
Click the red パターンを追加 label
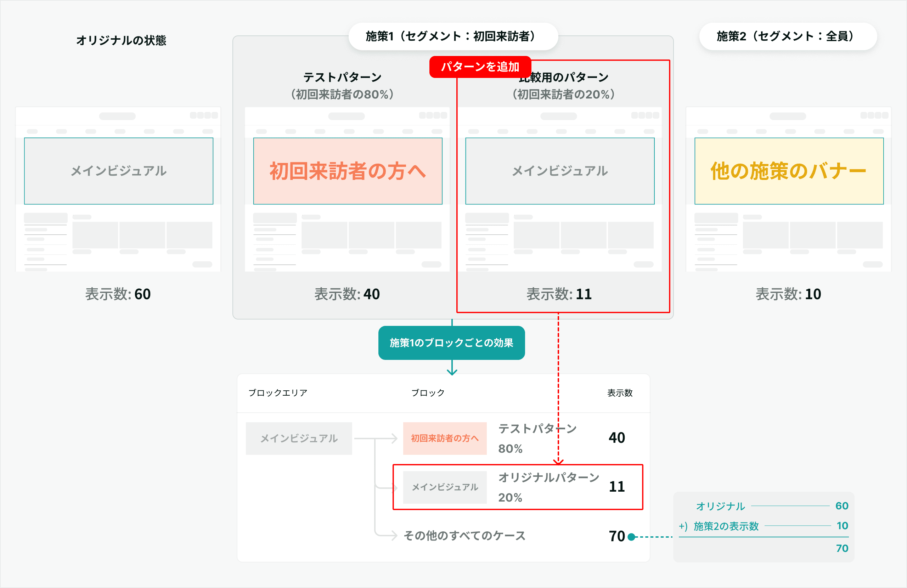(480, 67)
